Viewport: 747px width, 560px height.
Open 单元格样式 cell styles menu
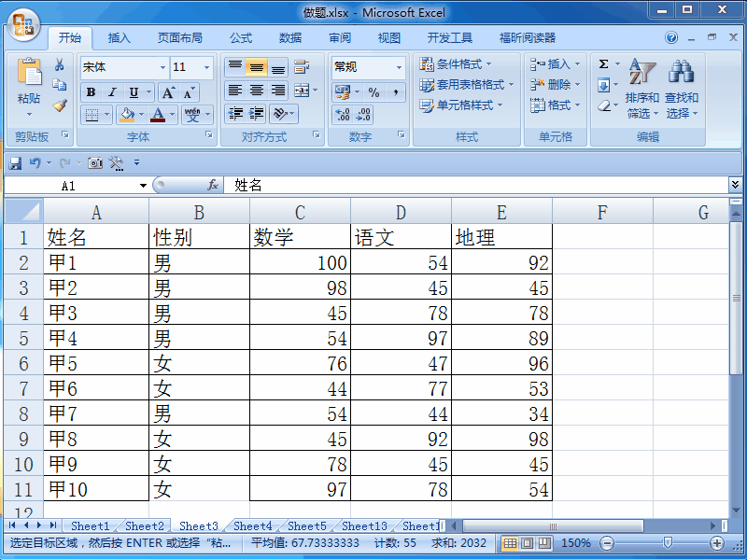(461, 105)
